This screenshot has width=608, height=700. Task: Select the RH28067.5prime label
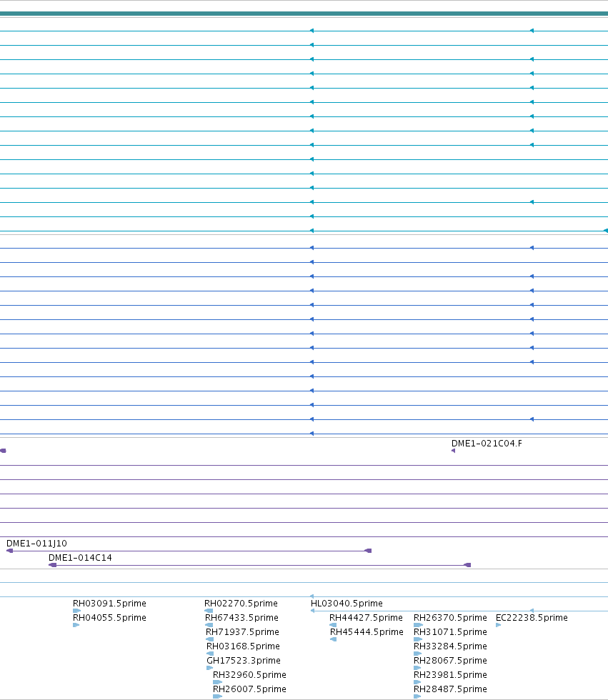pyautogui.click(x=450, y=660)
